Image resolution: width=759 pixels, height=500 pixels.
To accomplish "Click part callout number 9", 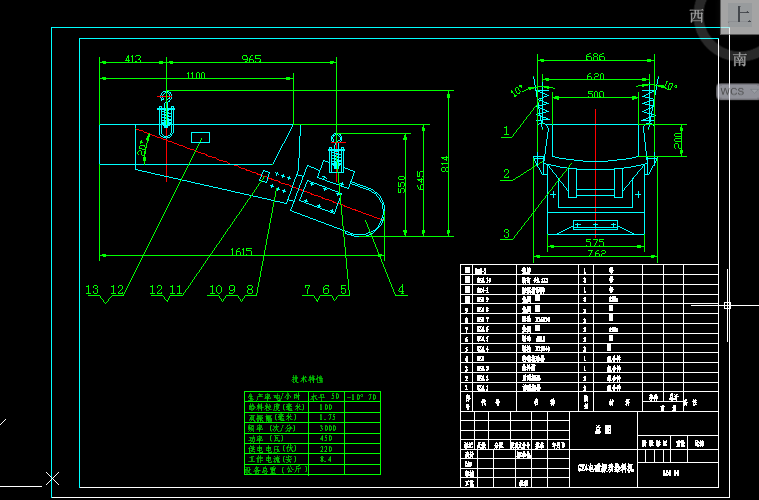I will [232, 289].
